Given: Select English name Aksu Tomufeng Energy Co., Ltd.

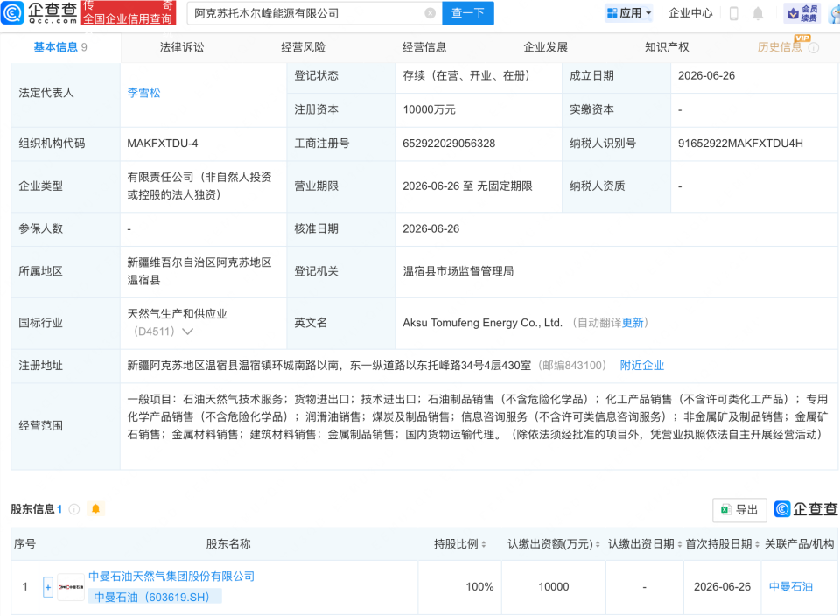Looking at the screenshot, I should [482, 323].
